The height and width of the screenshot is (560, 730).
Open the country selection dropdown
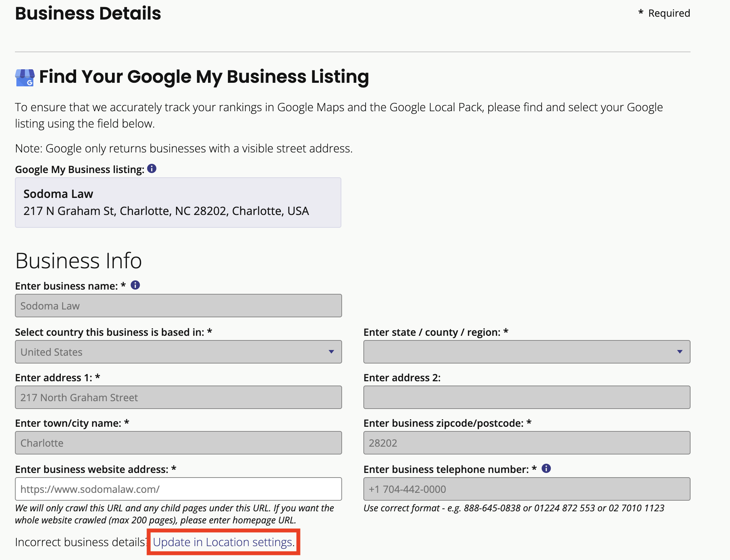click(x=178, y=352)
